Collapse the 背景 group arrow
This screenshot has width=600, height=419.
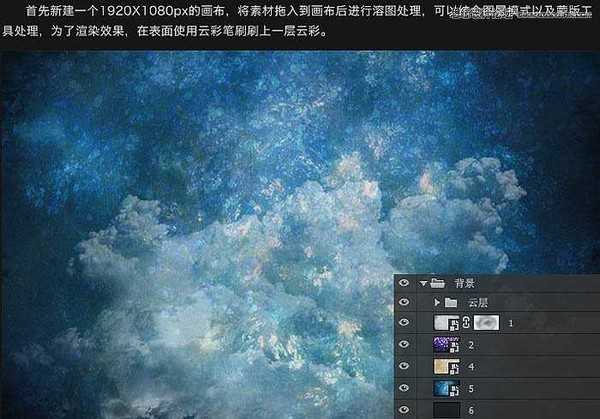click(423, 283)
